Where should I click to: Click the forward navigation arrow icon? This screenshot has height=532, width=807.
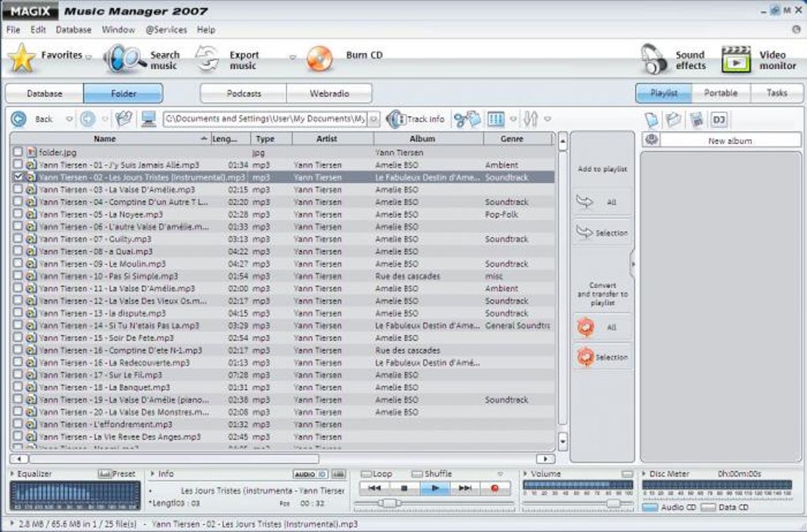pos(88,119)
